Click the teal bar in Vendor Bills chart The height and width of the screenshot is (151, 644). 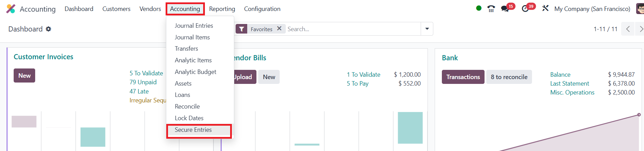tap(410, 127)
